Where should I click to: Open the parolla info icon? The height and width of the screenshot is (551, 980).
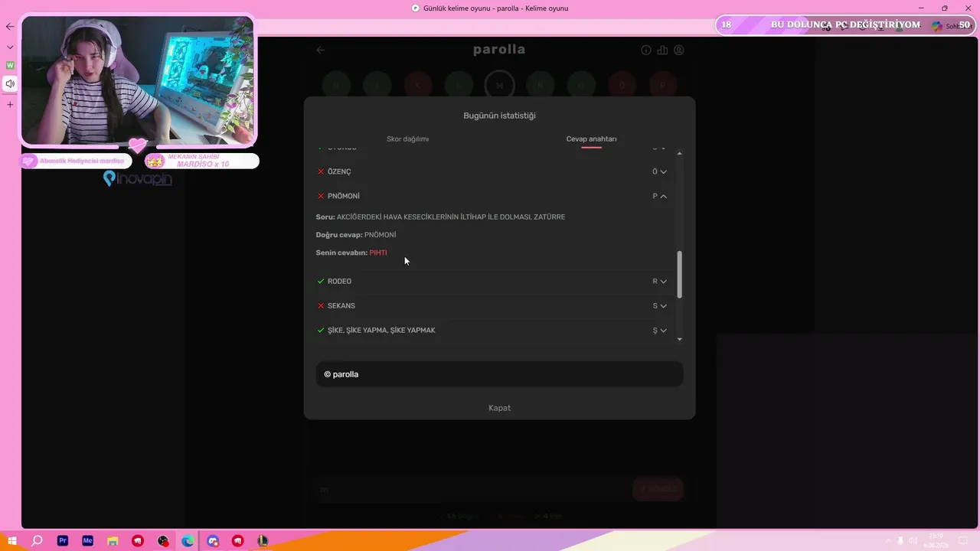(x=646, y=51)
